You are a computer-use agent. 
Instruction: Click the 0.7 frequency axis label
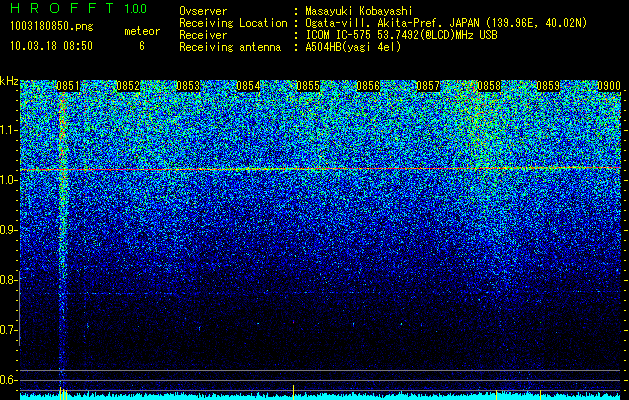[x=8, y=330]
